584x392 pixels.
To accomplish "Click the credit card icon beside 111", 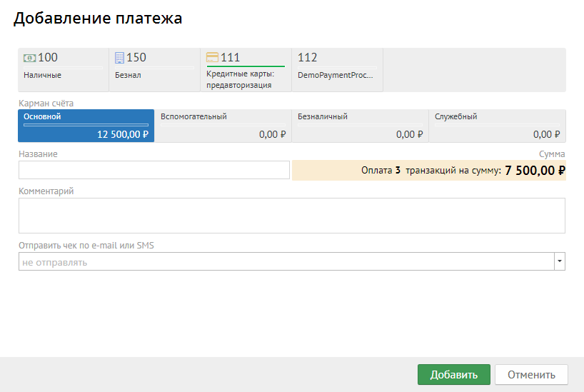I will click(x=212, y=58).
